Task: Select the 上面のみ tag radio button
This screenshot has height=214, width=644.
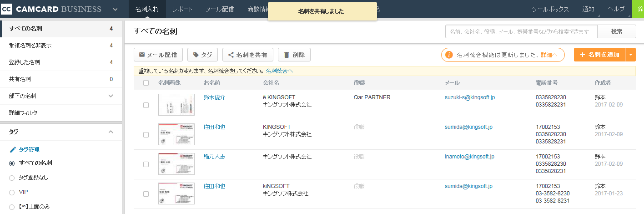Action: pyautogui.click(x=12, y=206)
